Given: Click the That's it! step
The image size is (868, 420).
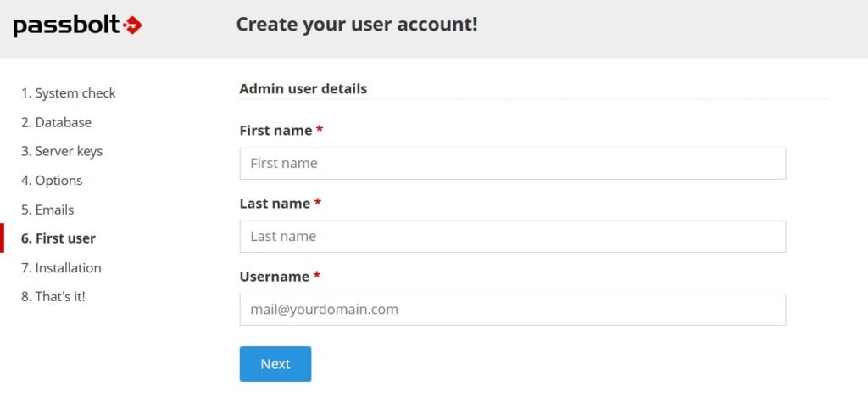Looking at the screenshot, I should coord(53,297).
